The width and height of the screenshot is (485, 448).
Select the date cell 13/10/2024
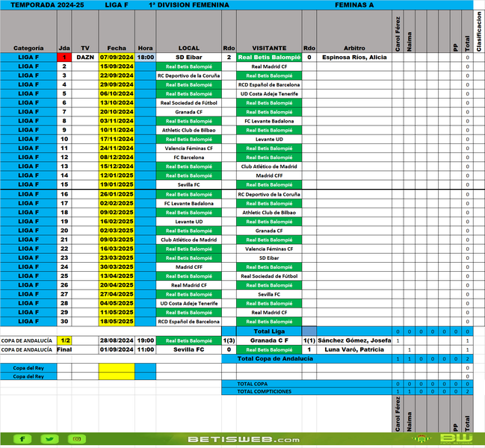117,102
